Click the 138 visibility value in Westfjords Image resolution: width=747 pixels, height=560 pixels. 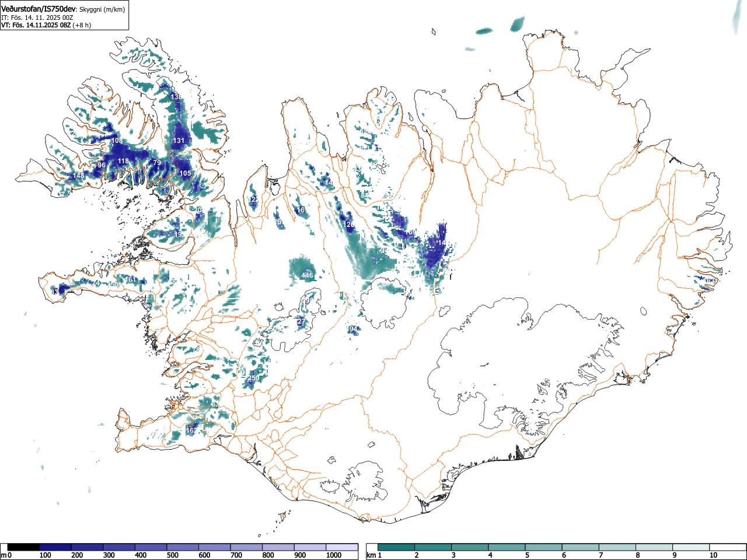pos(176,96)
